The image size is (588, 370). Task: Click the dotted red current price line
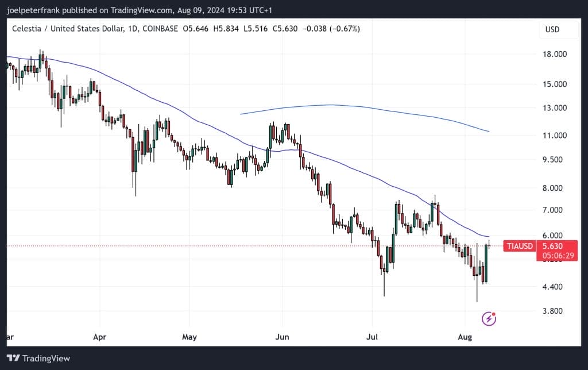coord(255,246)
